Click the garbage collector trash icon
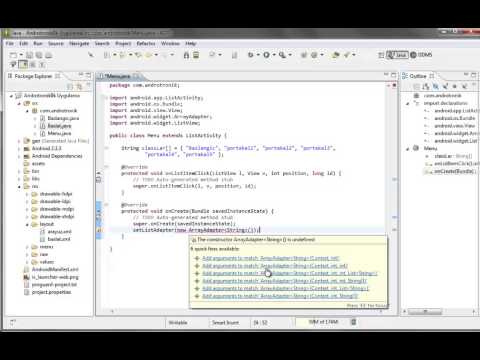The image size is (480, 360). click(354, 322)
